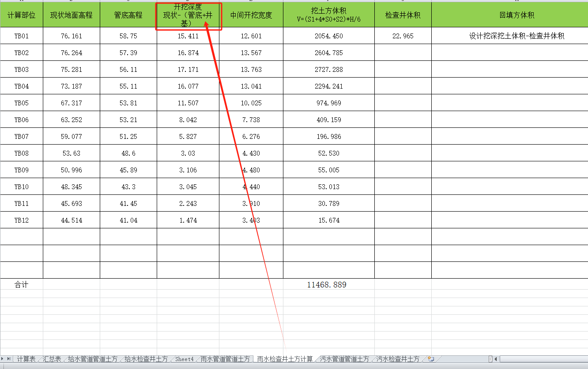588x369 pixels.
Task: Select the total value 11468.889
Action: [x=329, y=285]
